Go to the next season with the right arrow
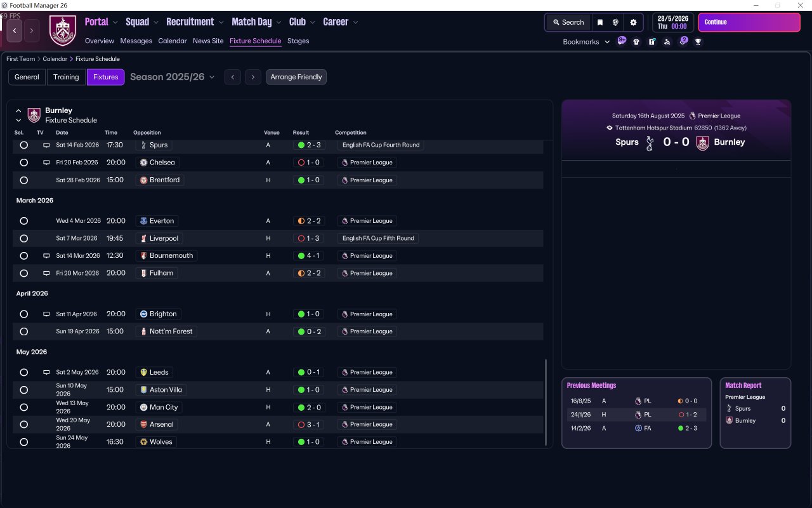This screenshot has height=508, width=812. (253, 77)
